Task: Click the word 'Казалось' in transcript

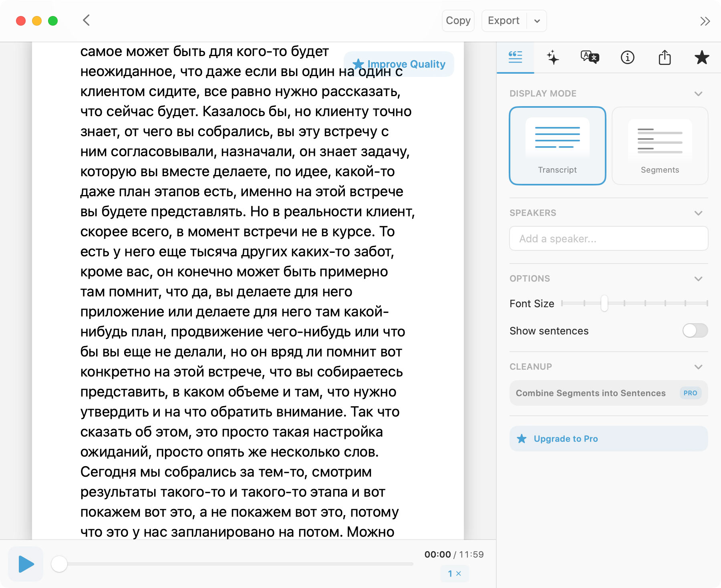Action: (x=233, y=111)
